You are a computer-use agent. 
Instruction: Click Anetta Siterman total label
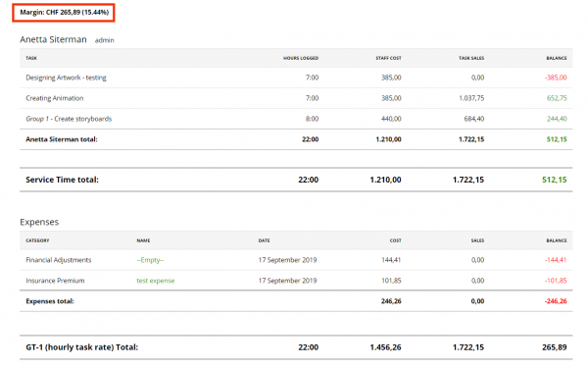[x=62, y=139]
